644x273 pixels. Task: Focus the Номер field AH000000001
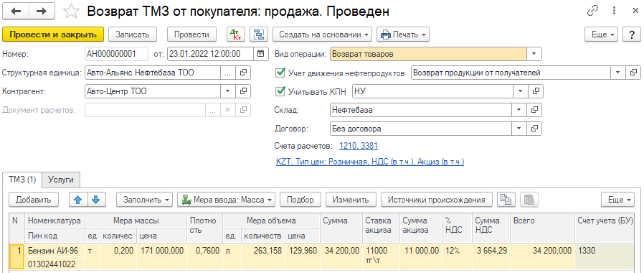click(x=117, y=54)
